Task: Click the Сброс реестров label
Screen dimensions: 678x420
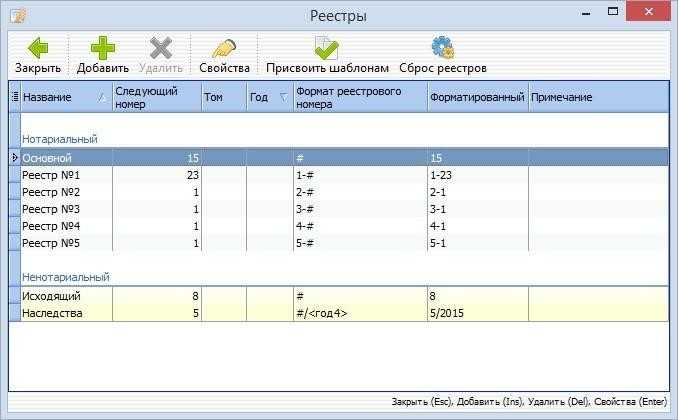Action: [443, 68]
